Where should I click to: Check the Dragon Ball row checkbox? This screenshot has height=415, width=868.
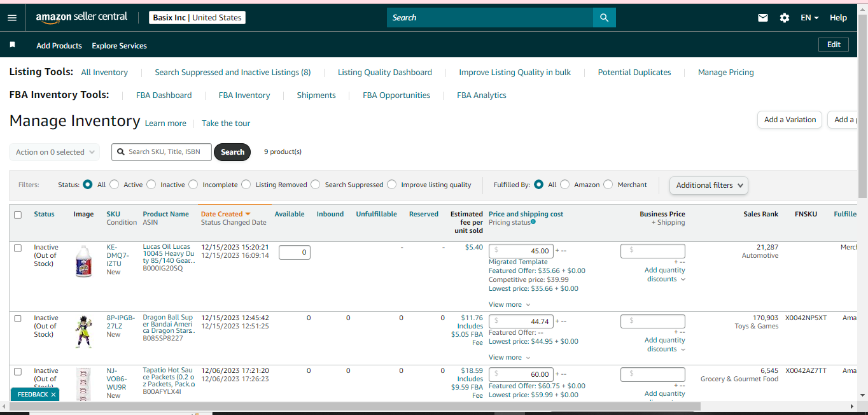(18, 318)
